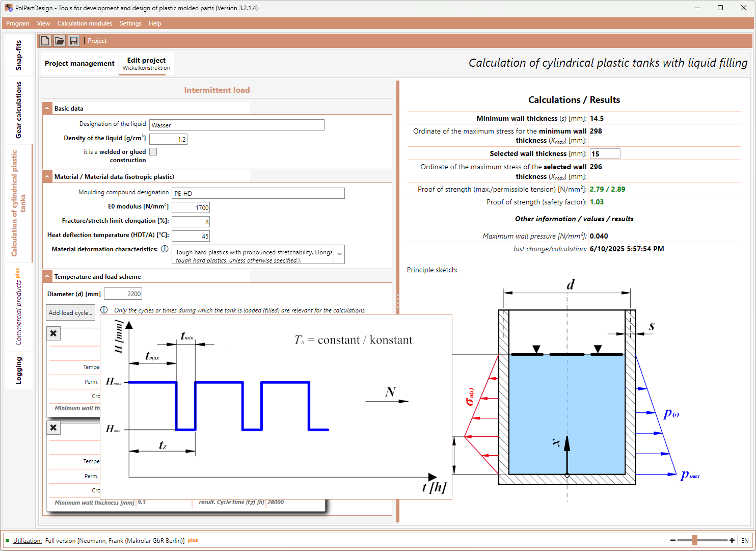Click the EN language indicator

coord(745,541)
